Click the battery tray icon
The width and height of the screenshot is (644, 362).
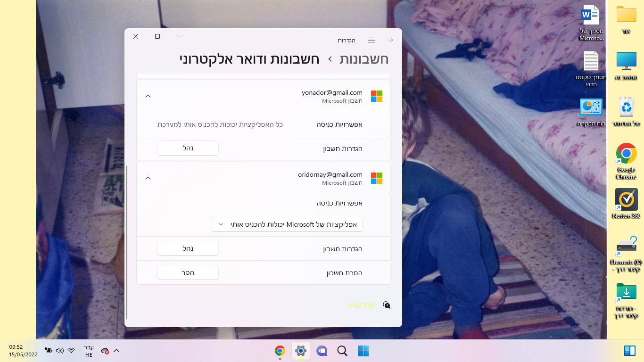[48, 351]
